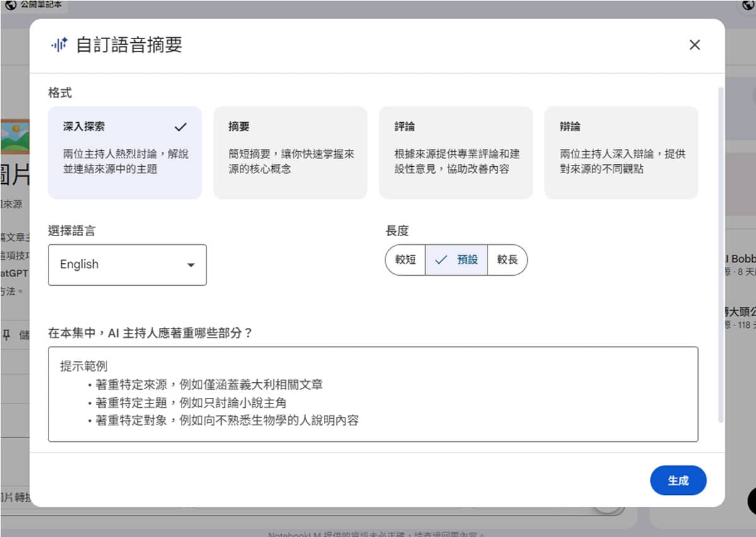Set length to 較短
Viewport: 756px width, 537px height.
405,259
